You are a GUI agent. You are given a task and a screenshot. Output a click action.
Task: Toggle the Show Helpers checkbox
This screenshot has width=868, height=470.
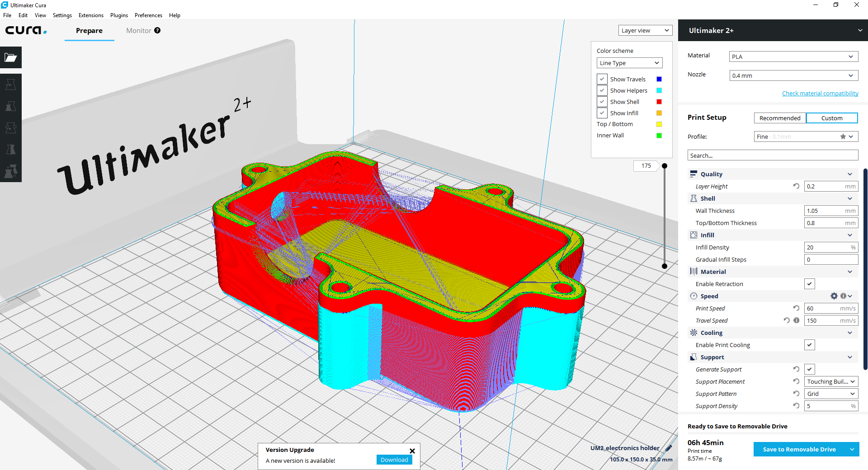tap(602, 90)
